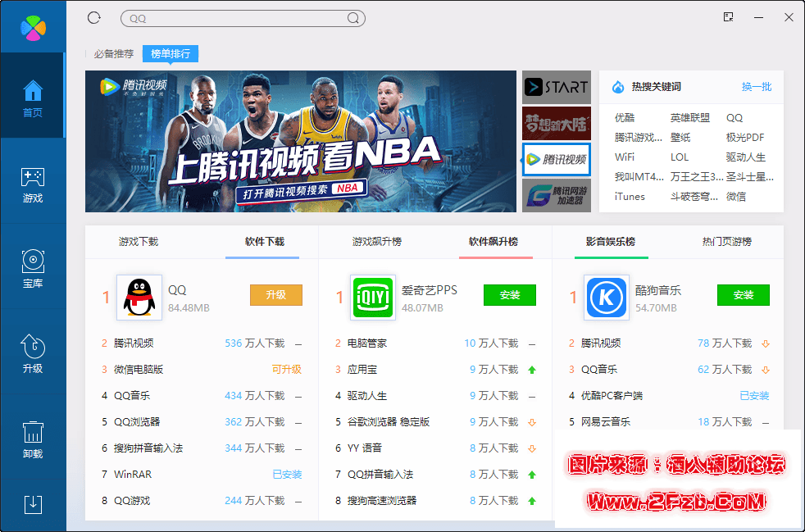
Task: Click the refresh icon beside search box
Action: [x=94, y=18]
